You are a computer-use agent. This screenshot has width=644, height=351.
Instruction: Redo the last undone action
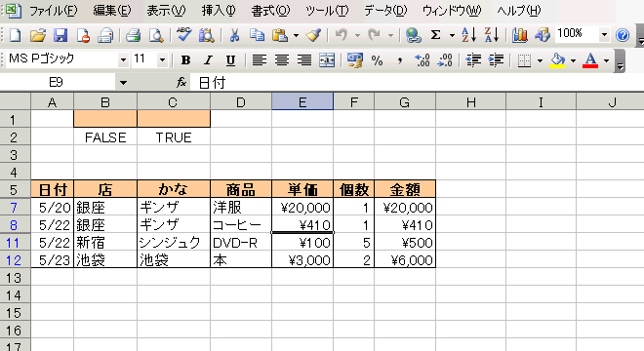coord(374,35)
